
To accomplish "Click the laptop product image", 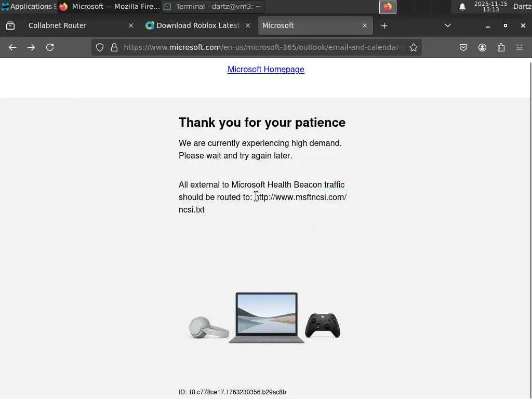I will 267,318.
